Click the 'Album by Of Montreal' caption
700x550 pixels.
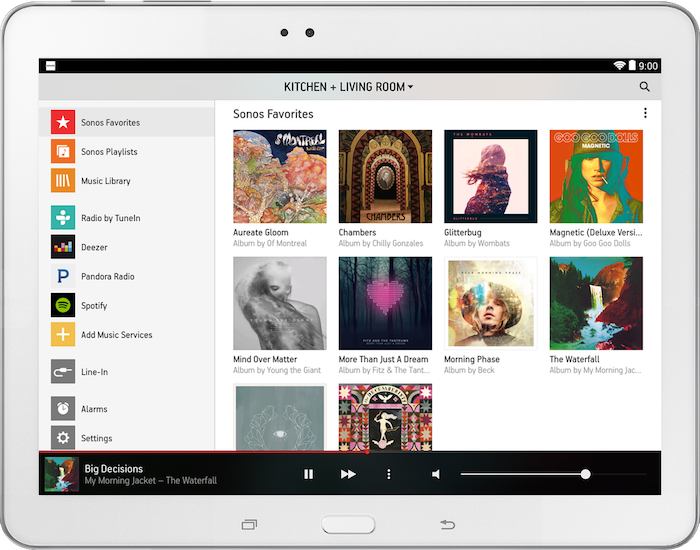click(270, 243)
